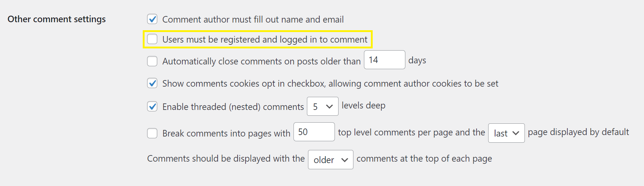This screenshot has width=644, height=186.
Task: Tick the registered and logged in checkbox
Action: click(152, 39)
